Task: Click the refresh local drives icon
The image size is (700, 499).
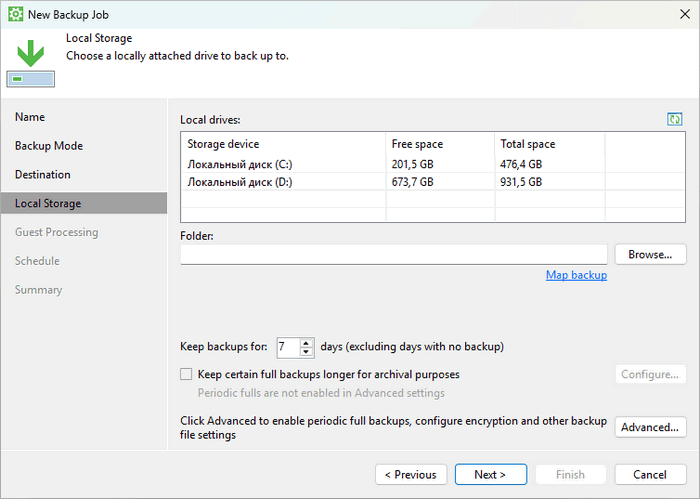Action: 674,119
